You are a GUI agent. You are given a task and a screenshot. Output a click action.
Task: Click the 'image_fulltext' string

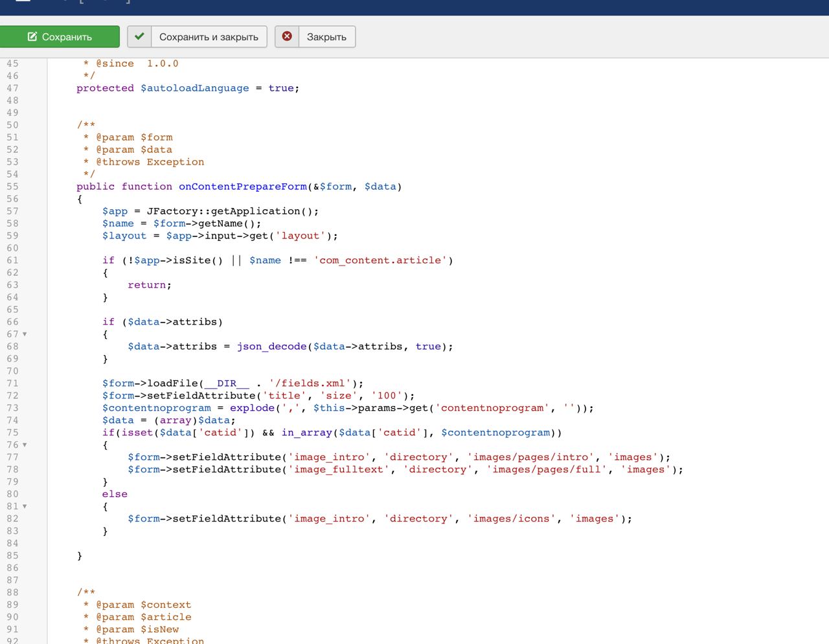pos(339,470)
